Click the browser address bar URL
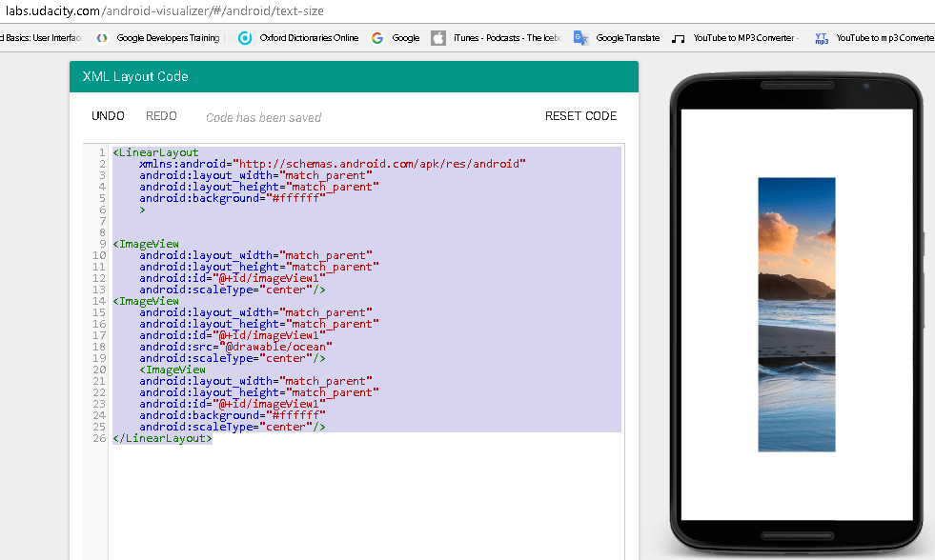 [x=165, y=10]
